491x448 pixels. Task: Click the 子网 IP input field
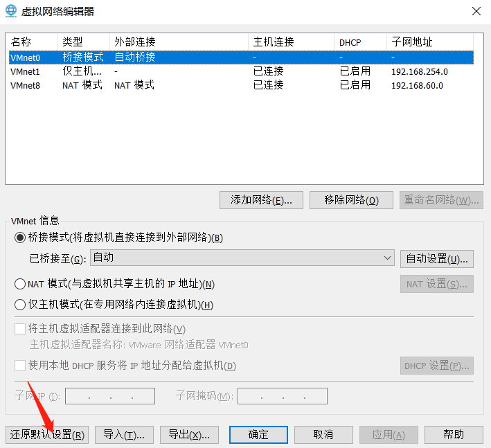click(x=110, y=396)
